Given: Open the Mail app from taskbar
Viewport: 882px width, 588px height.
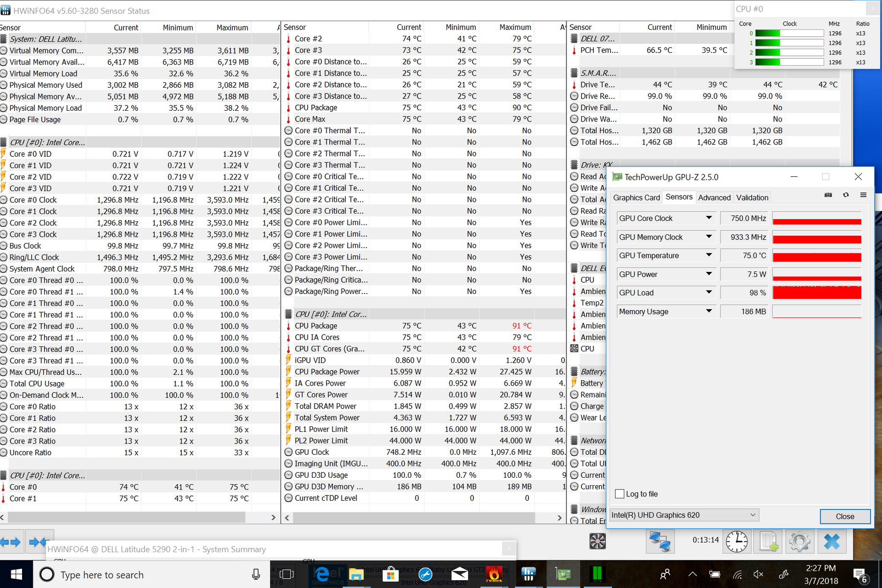Looking at the screenshot, I should [x=460, y=574].
